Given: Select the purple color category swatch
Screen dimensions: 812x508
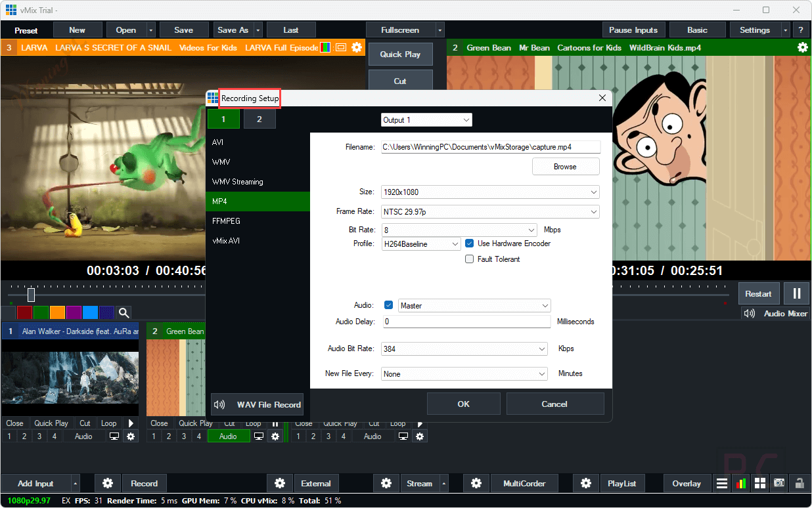Looking at the screenshot, I should coord(74,313).
